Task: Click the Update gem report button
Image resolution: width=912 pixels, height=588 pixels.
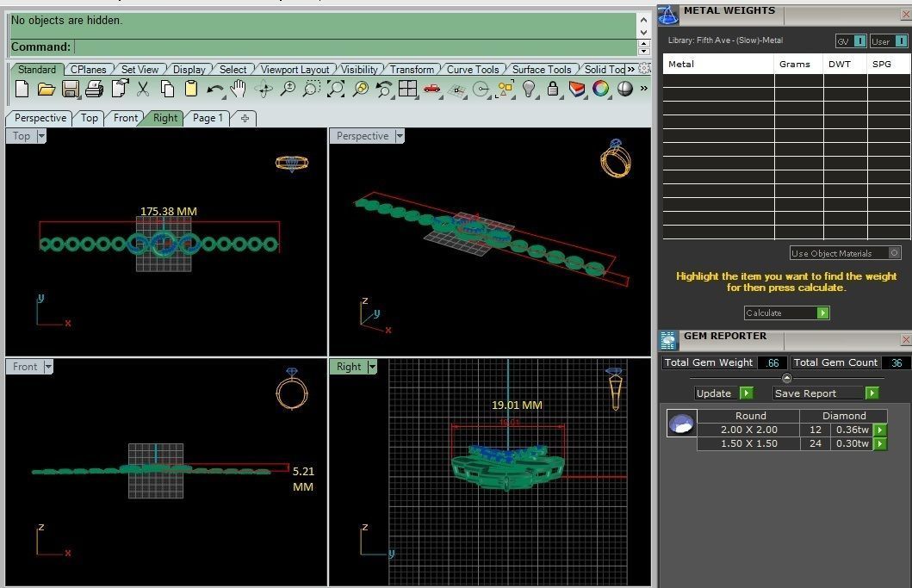Action: pos(723,393)
